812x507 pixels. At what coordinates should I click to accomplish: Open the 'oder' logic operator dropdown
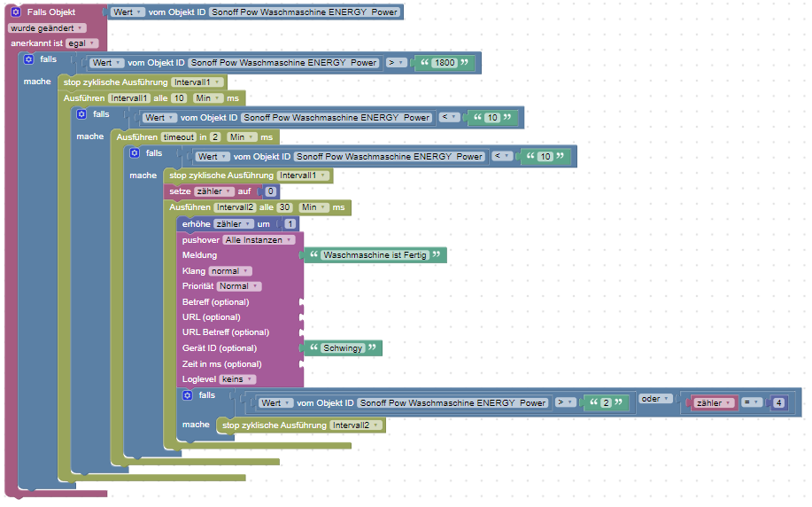(x=655, y=399)
